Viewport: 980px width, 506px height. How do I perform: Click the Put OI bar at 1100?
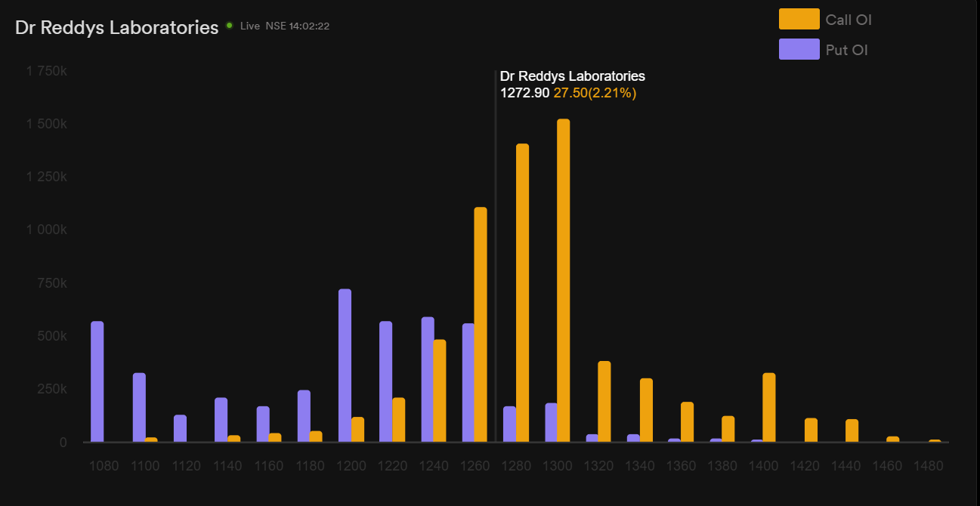(x=139, y=407)
